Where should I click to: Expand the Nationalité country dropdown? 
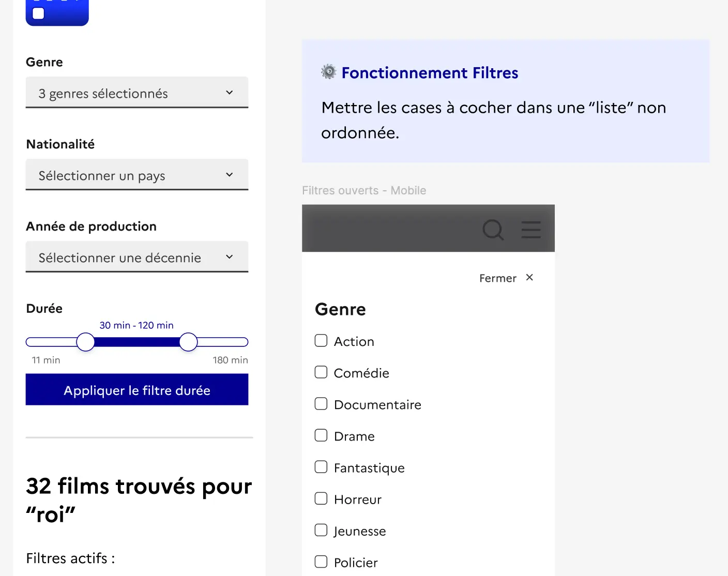tap(137, 175)
